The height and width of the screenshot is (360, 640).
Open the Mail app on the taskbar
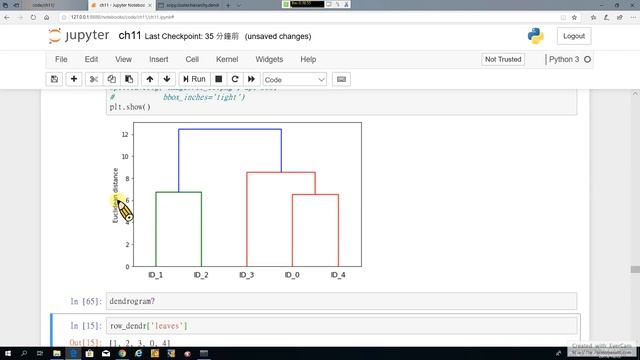[106, 353]
